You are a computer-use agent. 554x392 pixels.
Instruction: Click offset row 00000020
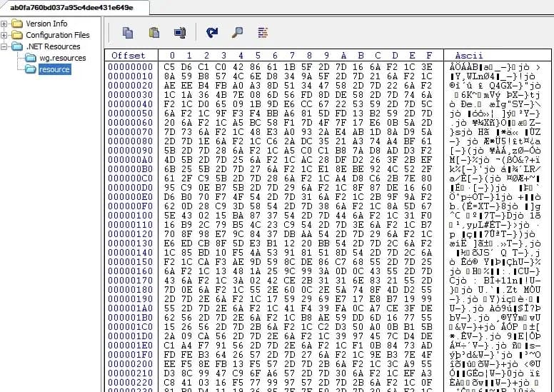point(131,86)
